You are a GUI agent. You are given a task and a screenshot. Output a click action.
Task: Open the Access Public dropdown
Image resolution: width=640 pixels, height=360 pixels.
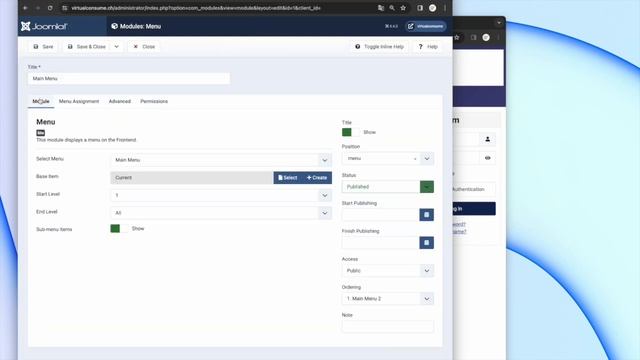click(x=427, y=271)
